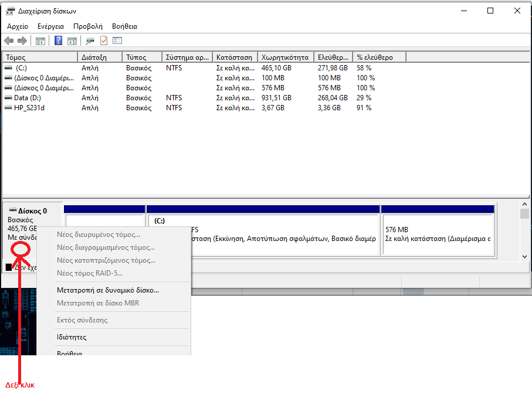Sort by the Διάταξη column header
This screenshot has height=394, width=532.
(x=100, y=57)
